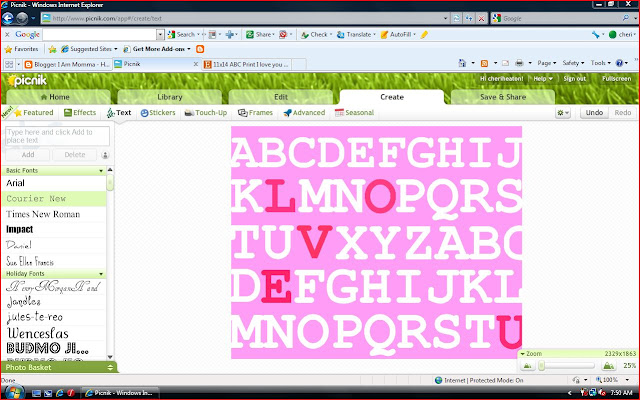640x400 pixels.
Task: Collapse the Basic Fonts section
Action: 101,171
